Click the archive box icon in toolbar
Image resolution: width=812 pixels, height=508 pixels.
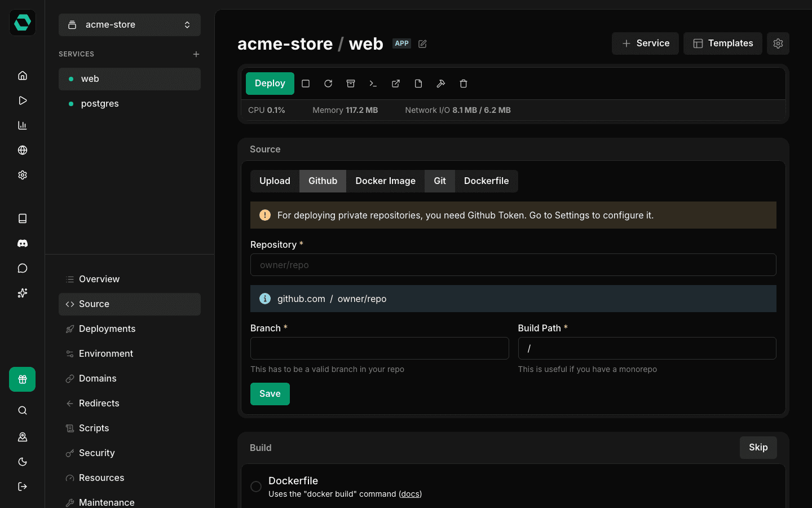[x=351, y=84]
